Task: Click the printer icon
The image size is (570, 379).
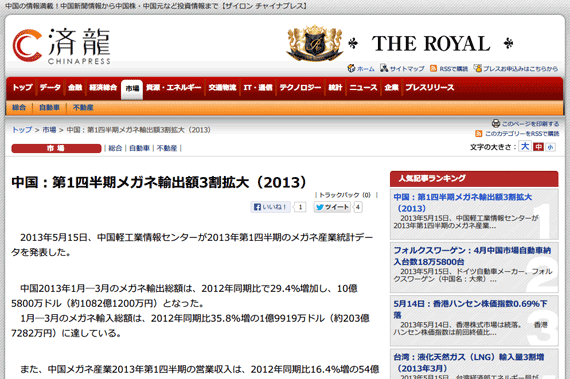Action: click(495, 124)
